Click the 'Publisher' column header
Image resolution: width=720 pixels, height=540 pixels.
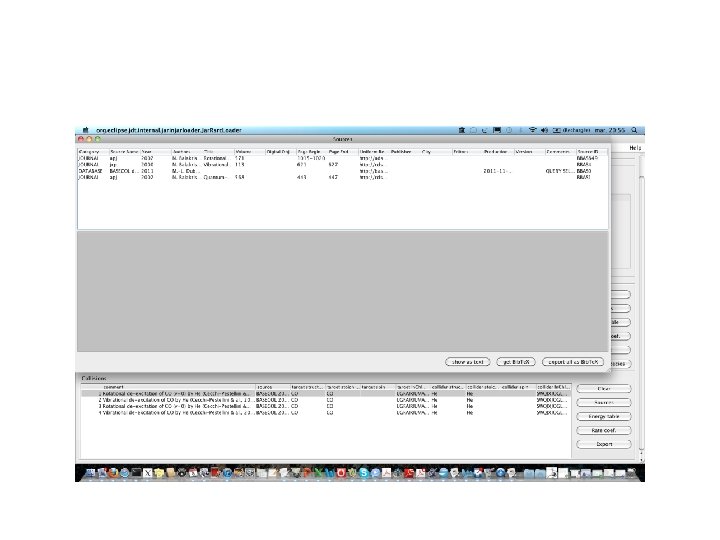click(x=405, y=152)
